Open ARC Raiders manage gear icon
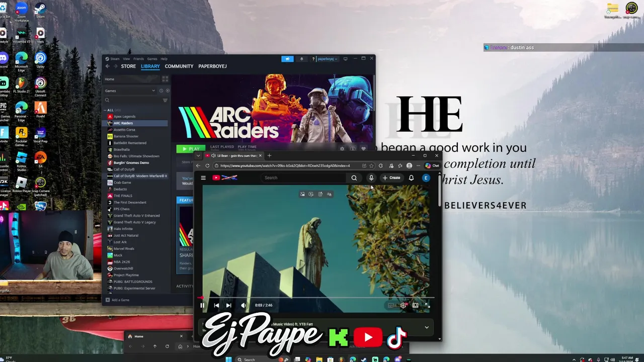The width and height of the screenshot is (644, 362). 342,149
